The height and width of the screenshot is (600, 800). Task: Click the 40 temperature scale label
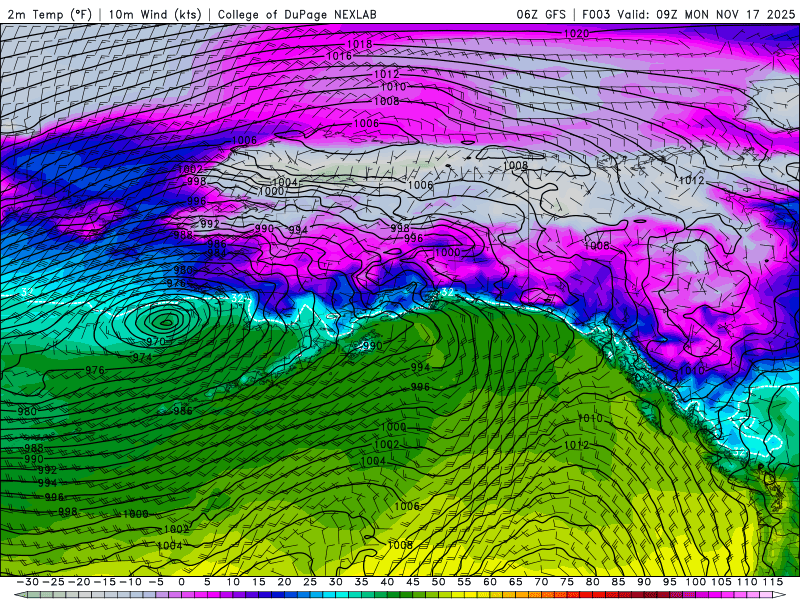coord(387,582)
